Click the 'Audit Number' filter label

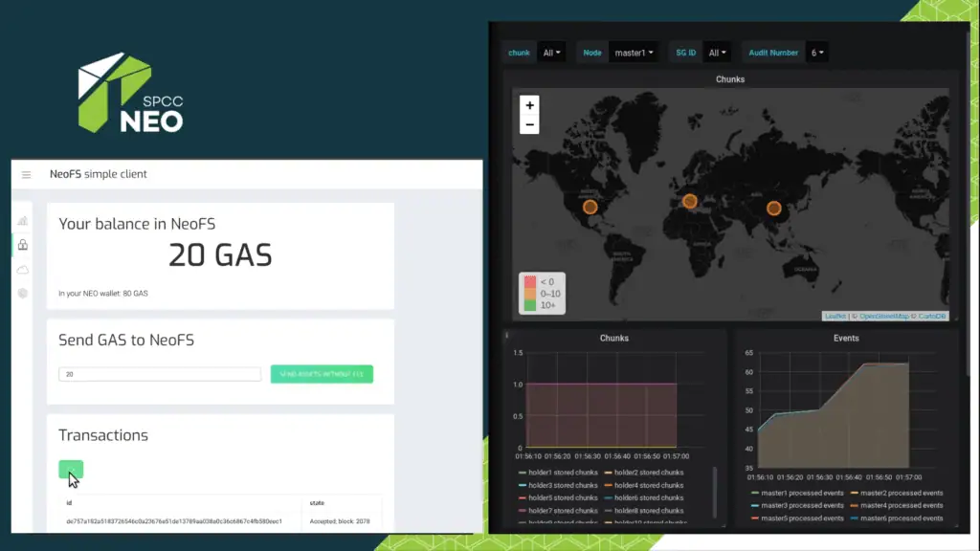click(773, 54)
